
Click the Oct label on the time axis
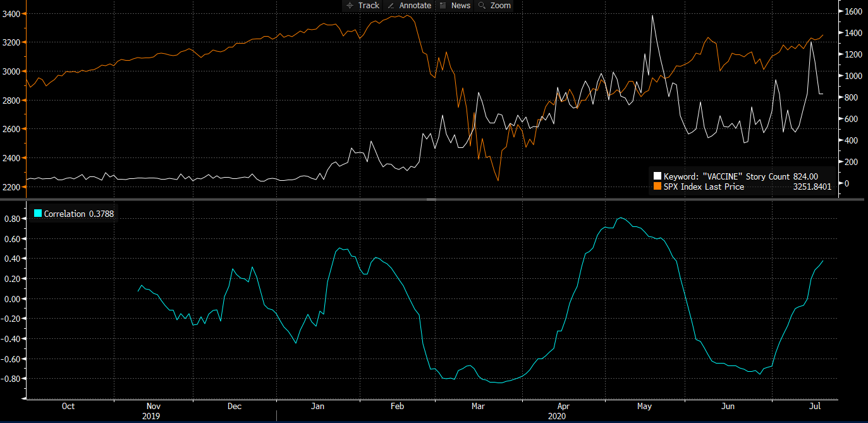point(68,406)
